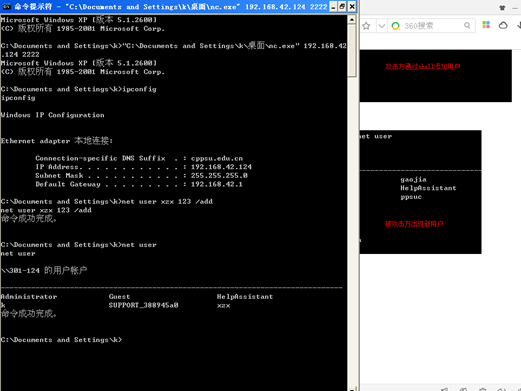
Task: Click the scrollbar down arrow in command prompt
Action: [352, 389]
